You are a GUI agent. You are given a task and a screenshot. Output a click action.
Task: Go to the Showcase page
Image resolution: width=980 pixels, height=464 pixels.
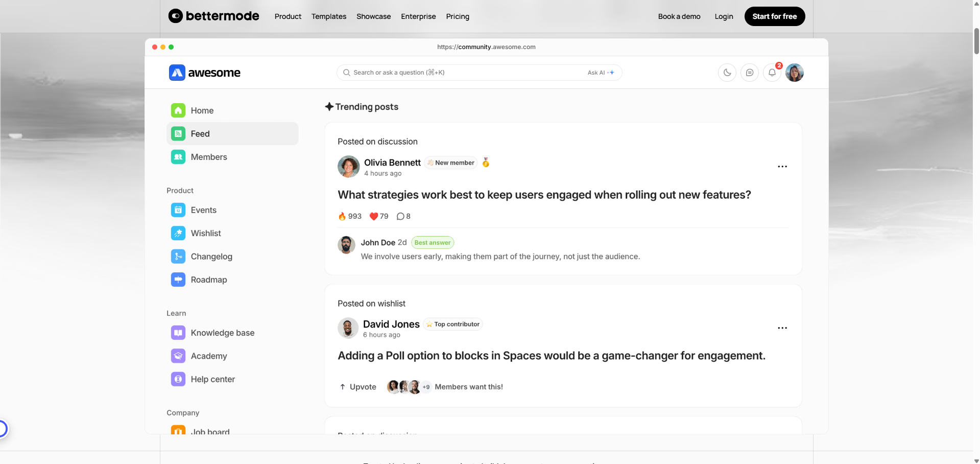coord(373,16)
